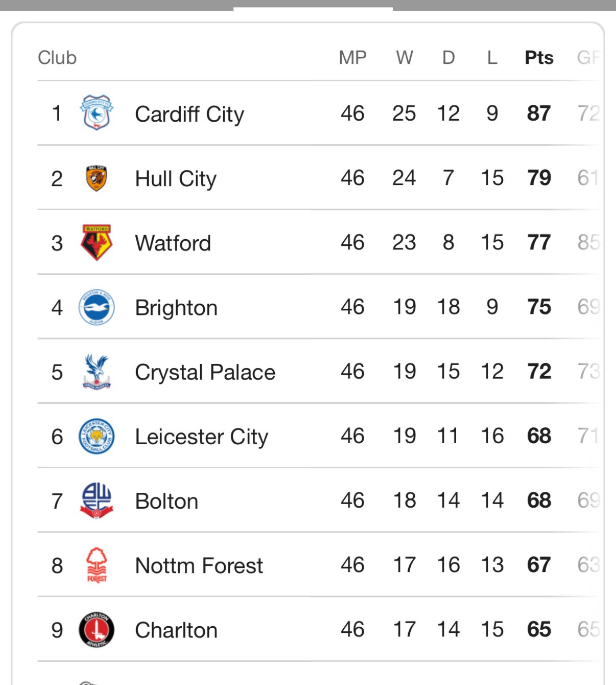Click the Charlton Athletic sword crest

click(x=96, y=629)
